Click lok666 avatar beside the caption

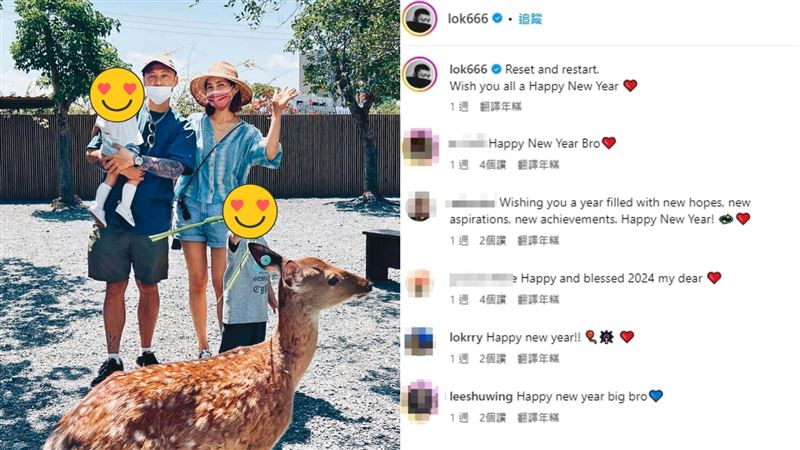(x=419, y=74)
